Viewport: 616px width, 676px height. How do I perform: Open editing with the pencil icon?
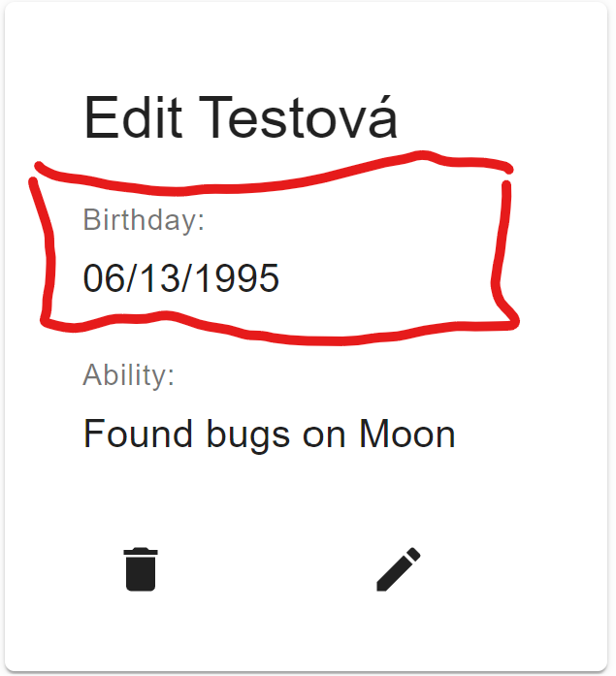[x=398, y=569]
